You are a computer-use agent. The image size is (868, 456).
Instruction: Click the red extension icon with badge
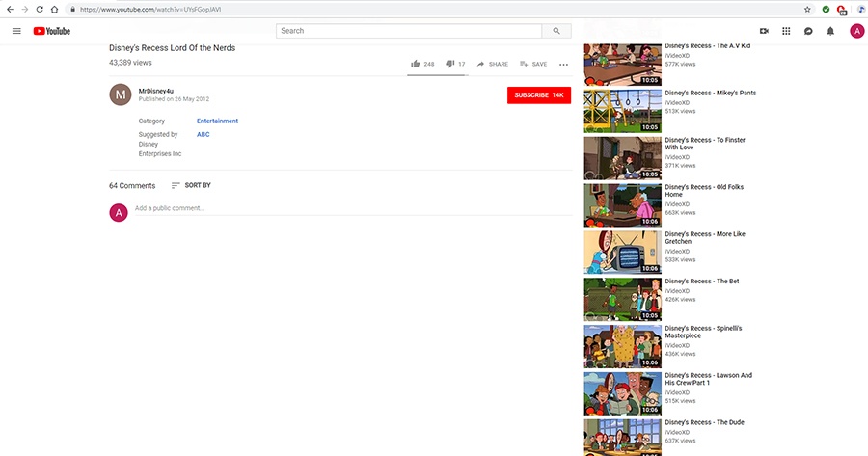841,10
